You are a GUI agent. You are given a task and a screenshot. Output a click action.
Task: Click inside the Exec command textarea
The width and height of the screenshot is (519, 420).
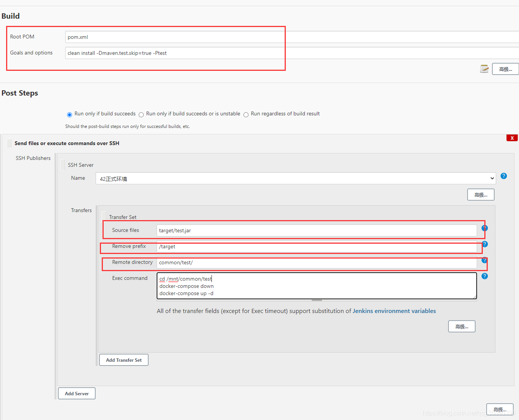pos(317,286)
